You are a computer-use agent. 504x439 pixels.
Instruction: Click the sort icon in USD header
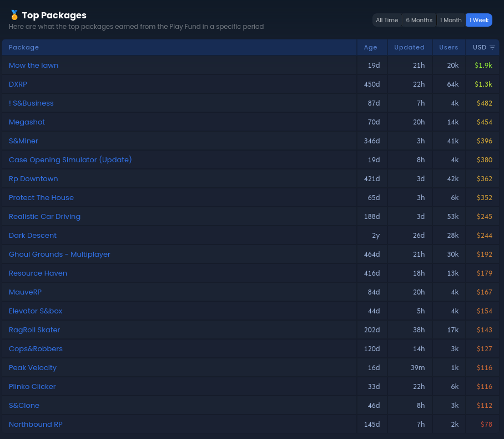(x=492, y=47)
